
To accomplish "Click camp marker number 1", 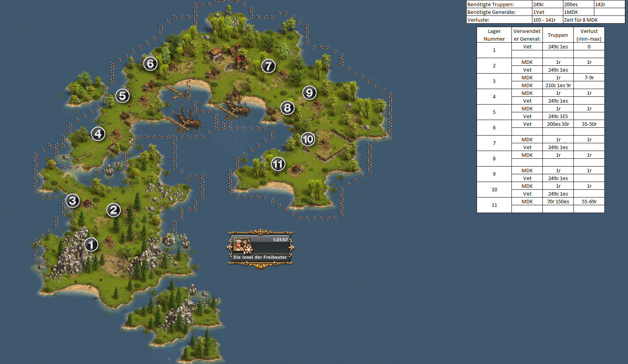I will click(91, 245).
